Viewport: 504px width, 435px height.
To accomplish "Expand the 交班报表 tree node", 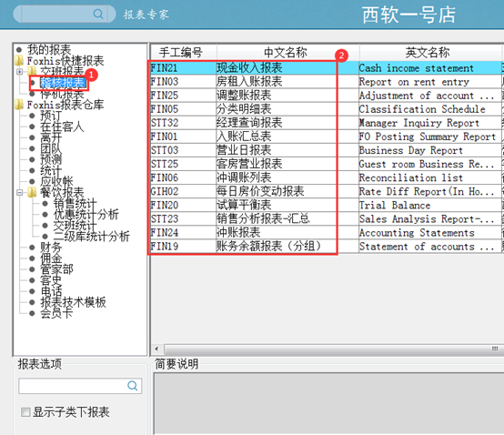I will [x=20, y=71].
